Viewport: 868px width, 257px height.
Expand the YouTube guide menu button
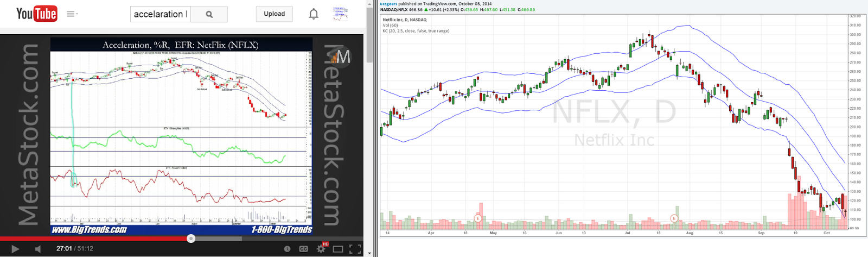click(72, 14)
